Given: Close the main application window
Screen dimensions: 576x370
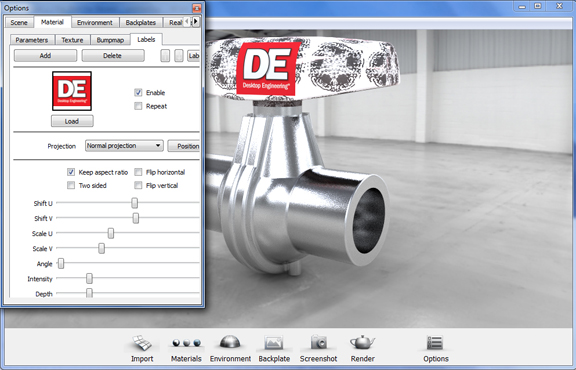Looking at the screenshot, I should click(559, 6).
